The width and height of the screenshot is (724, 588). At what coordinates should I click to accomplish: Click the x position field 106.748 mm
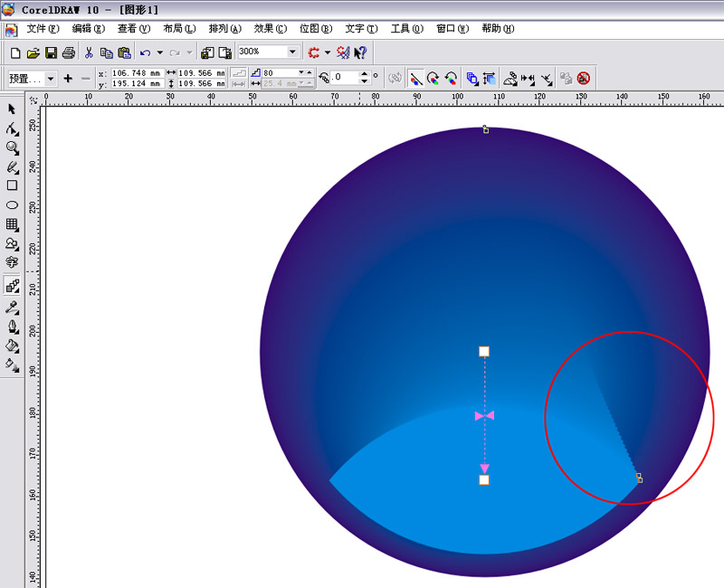pyautogui.click(x=138, y=73)
